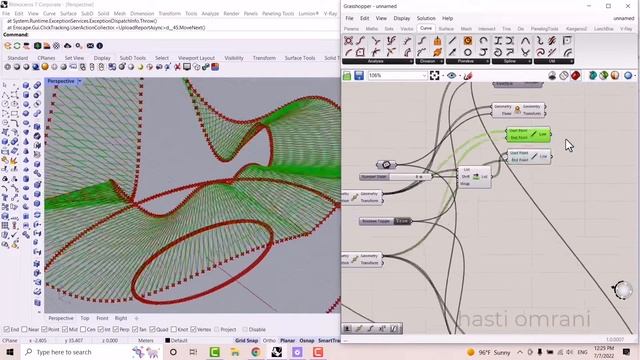
Task: Open Rhino from the Windows taskbar
Action: (x=277, y=352)
